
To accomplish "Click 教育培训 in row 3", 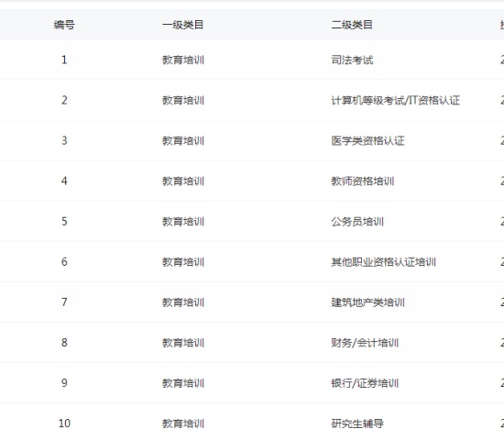I will pos(183,140).
